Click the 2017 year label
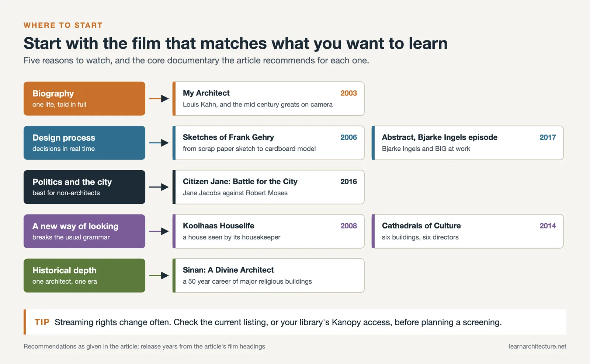Screen dimensions: 590x364 point(548,137)
